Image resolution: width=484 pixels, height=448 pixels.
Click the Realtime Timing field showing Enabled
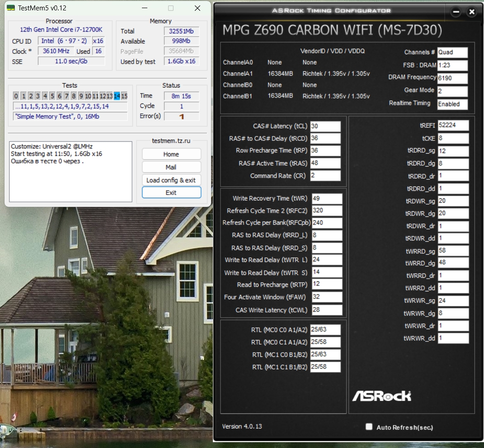coord(452,104)
